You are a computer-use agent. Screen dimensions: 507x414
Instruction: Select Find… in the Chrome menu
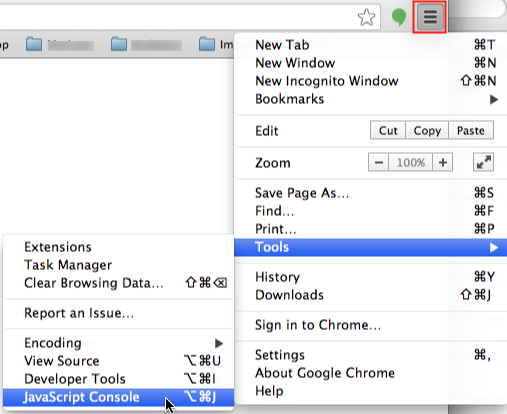click(x=371, y=211)
